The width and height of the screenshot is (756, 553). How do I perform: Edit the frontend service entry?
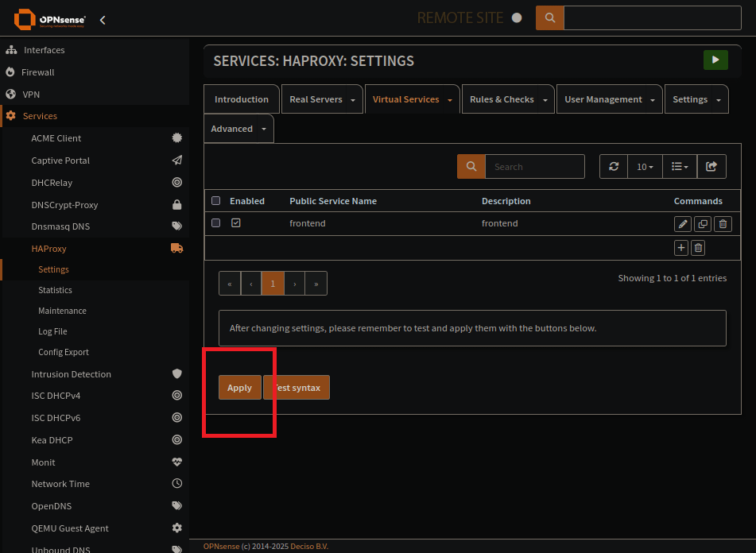[x=683, y=224]
